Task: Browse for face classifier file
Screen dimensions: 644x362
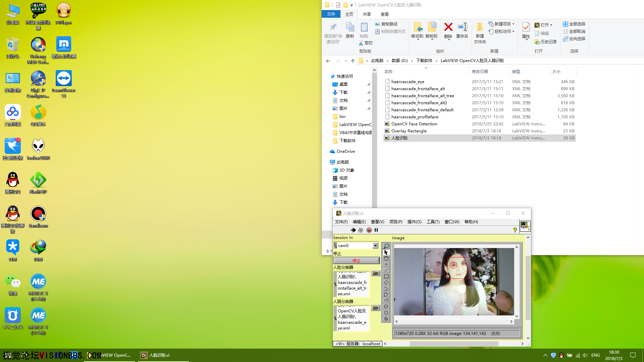Action: click(x=376, y=274)
